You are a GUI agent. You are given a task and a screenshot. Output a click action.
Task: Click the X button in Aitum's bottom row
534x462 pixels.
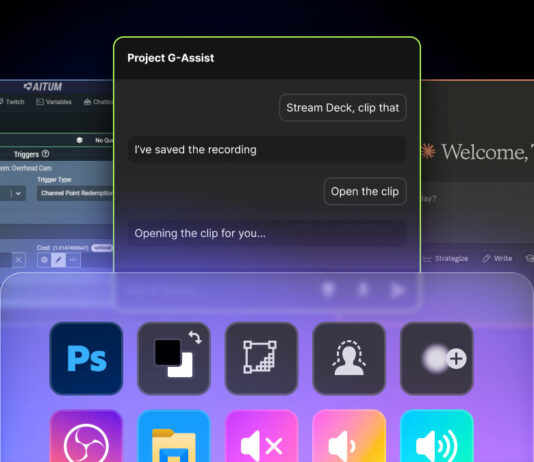[19, 260]
